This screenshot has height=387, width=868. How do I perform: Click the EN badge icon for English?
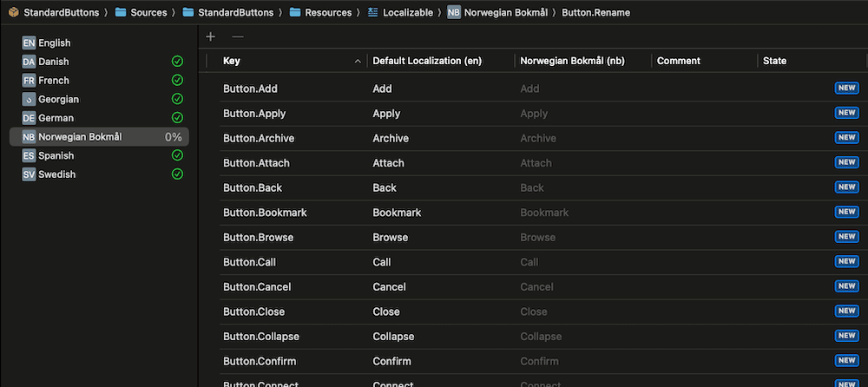coord(29,43)
